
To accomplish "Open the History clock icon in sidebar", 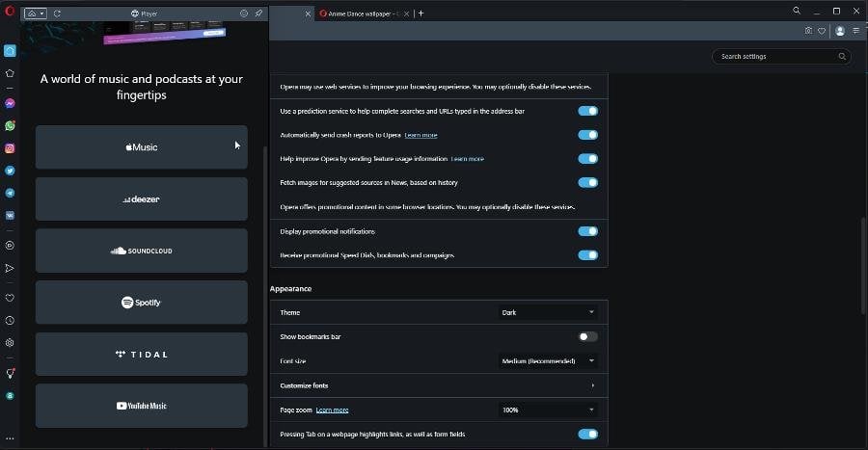I will (x=10, y=320).
